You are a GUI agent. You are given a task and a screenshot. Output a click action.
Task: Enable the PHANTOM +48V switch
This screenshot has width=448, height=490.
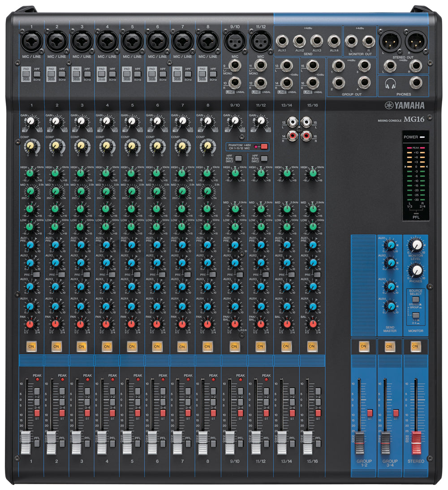263,146
